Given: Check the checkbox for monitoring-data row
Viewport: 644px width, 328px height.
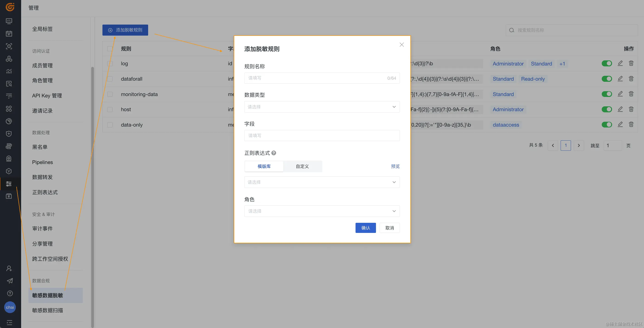Looking at the screenshot, I should click(110, 94).
